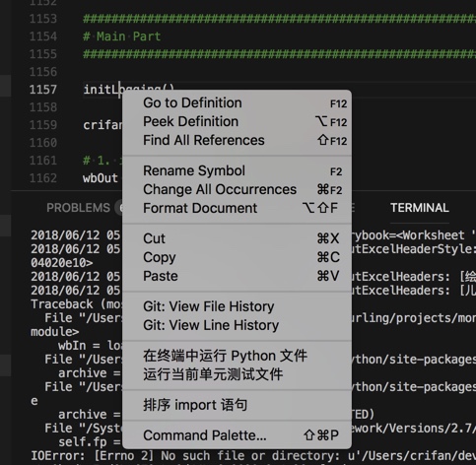The image size is (476, 465).
Task: Select Peek Definition menu entry
Action: tap(237, 122)
